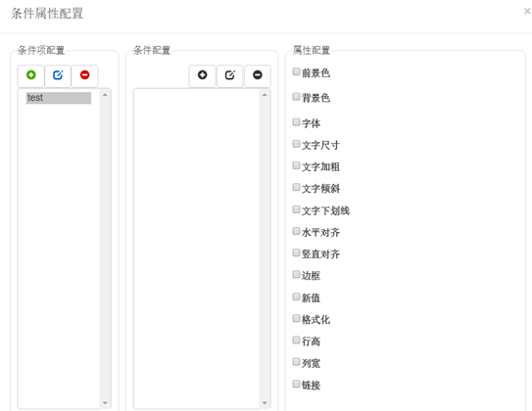
Task: Edit the condition using the black pencil icon
Action: pos(230,75)
